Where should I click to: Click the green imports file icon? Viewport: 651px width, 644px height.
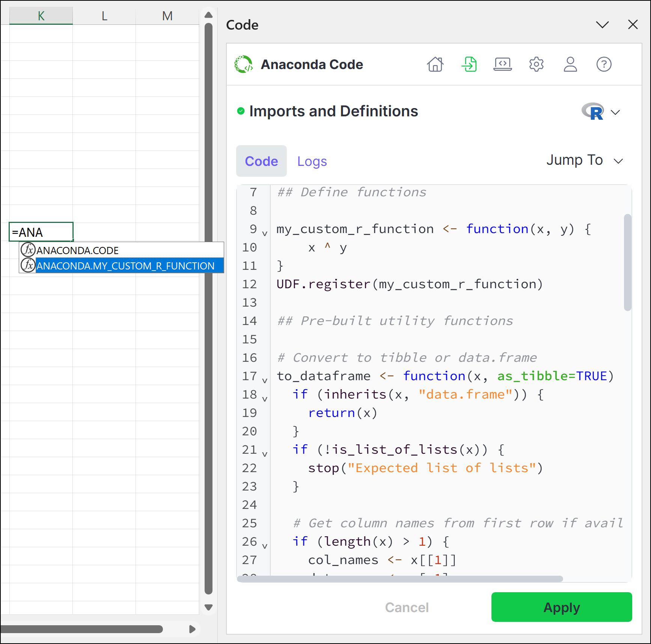tap(469, 64)
